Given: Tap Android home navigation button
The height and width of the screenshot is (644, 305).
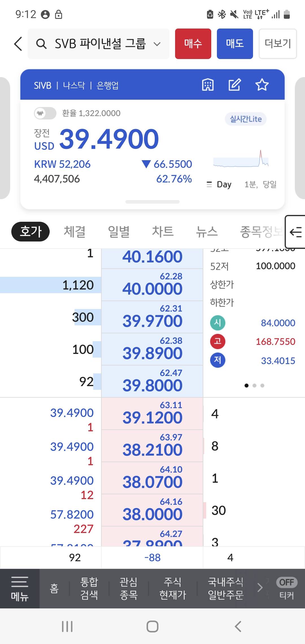Looking at the screenshot, I should point(152,626).
